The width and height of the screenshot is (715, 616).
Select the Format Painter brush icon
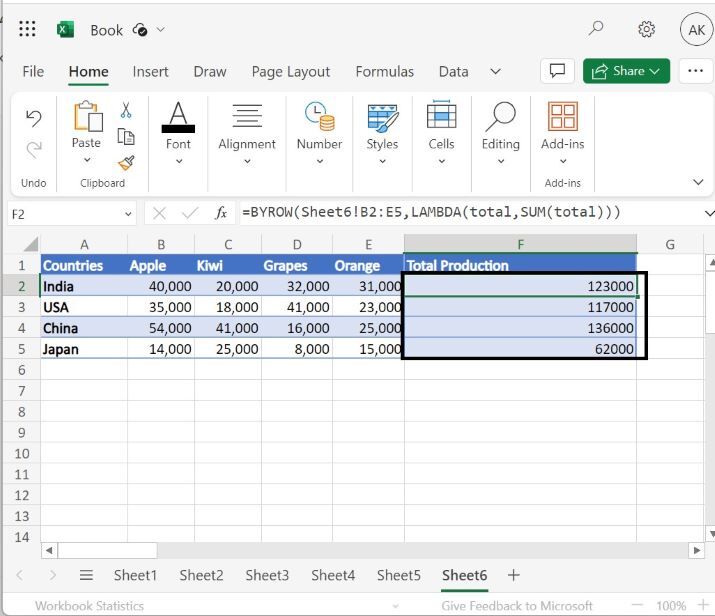point(126,163)
